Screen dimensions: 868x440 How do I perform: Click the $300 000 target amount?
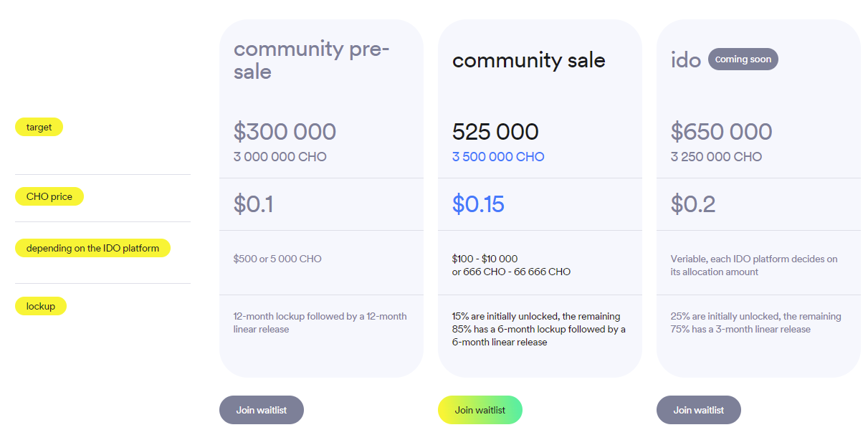point(285,132)
